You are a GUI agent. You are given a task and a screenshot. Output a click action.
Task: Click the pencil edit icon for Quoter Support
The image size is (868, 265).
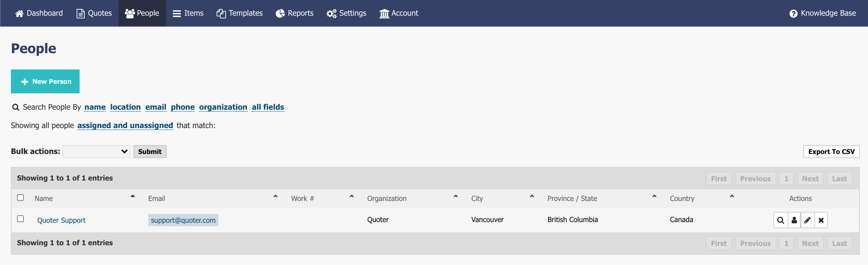click(807, 220)
